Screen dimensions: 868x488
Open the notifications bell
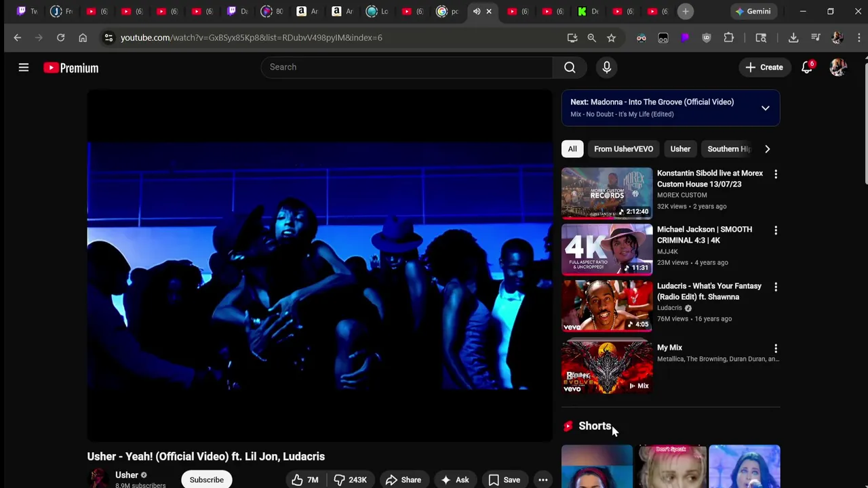coord(807,67)
